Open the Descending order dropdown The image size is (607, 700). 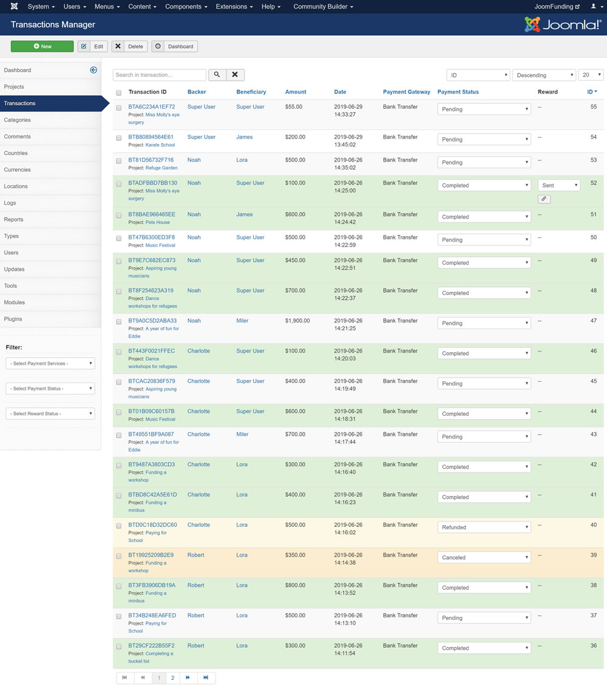(544, 75)
